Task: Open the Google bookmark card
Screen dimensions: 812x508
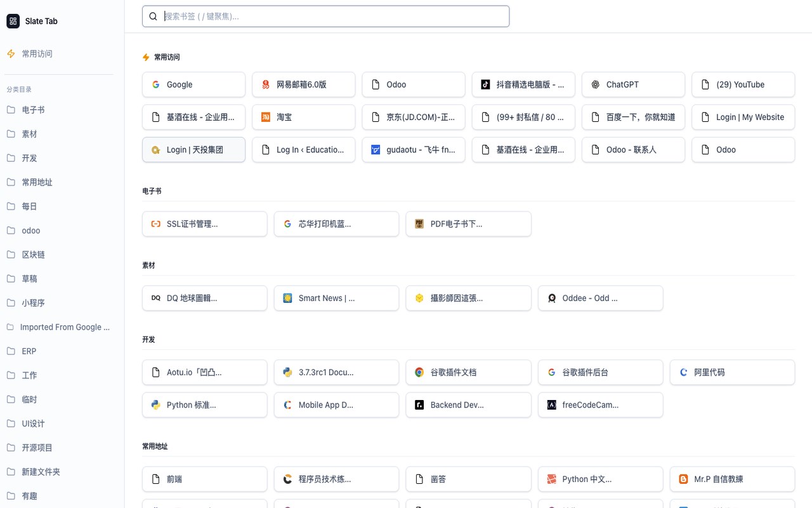Action: point(193,84)
